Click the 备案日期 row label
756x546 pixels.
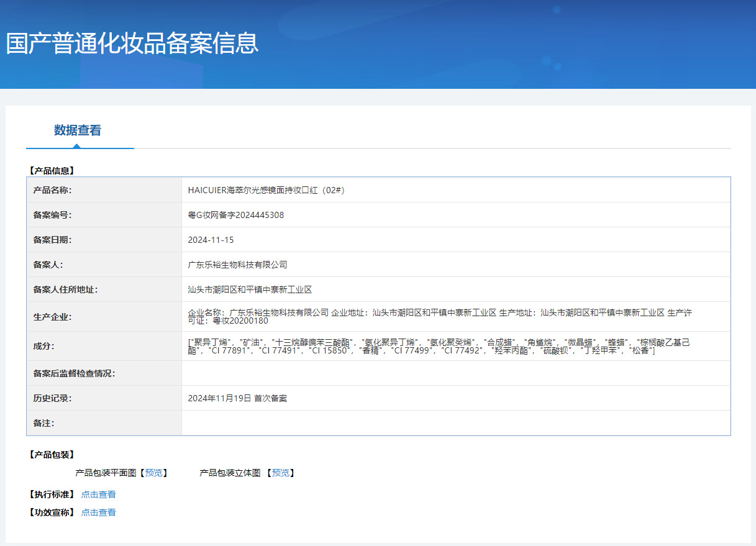point(52,240)
